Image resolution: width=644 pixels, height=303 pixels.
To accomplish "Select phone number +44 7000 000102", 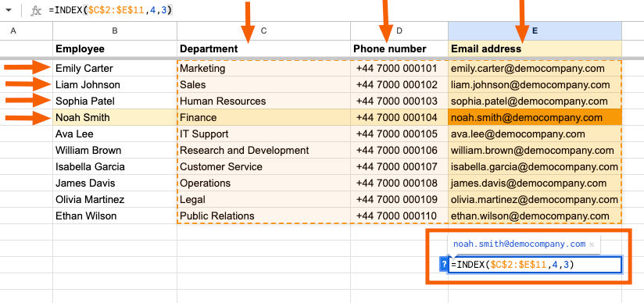I will click(x=399, y=84).
